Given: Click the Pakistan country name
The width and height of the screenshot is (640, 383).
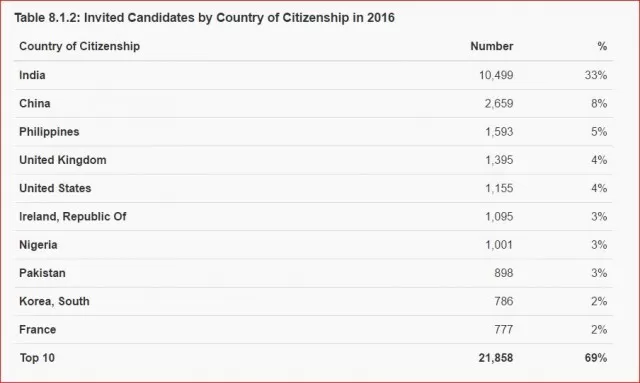Looking at the screenshot, I should point(42,273).
